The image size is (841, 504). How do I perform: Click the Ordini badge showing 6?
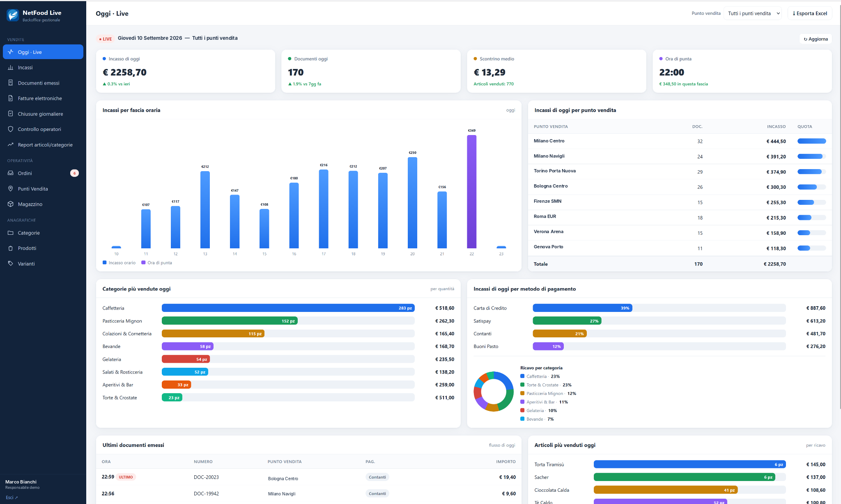click(74, 173)
